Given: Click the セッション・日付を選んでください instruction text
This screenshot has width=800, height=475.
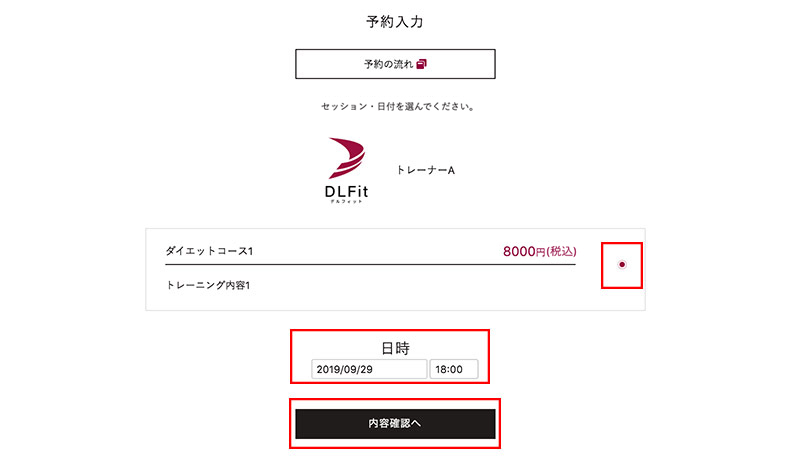Looking at the screenshot, I should (x=397, y=106).
